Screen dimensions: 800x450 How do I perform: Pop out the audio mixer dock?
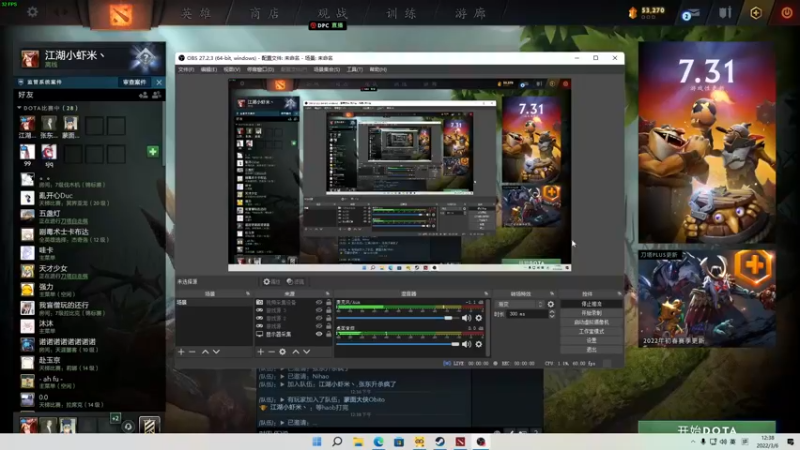tap(486, 294)
